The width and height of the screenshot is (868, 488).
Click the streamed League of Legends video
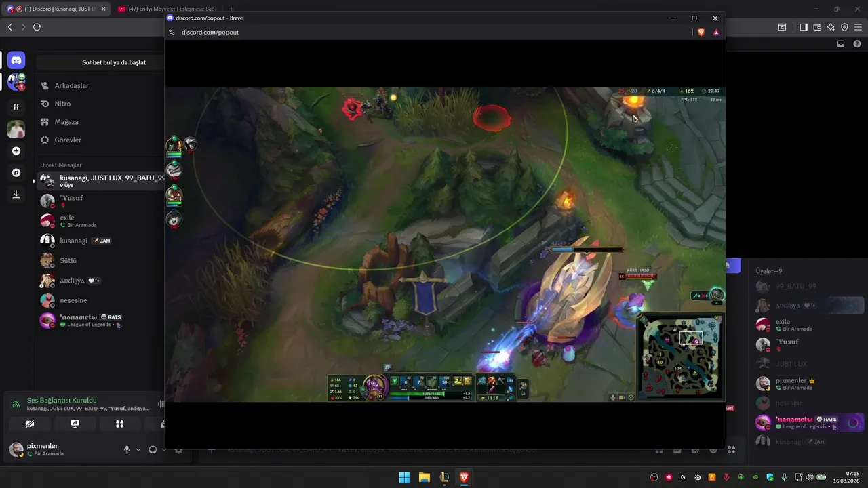[445, 244]
